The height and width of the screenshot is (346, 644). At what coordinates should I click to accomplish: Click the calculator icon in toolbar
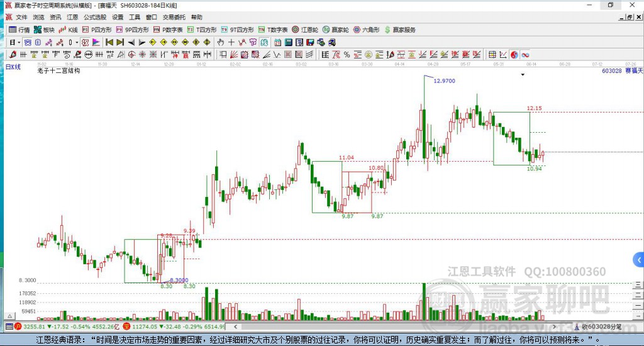[288, 42]
